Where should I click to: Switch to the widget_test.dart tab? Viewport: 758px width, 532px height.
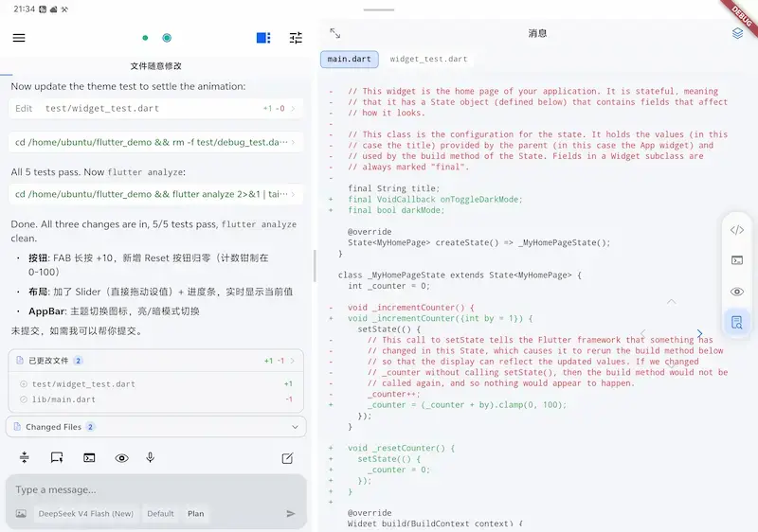pyautogui.click(x=428, y=59)
